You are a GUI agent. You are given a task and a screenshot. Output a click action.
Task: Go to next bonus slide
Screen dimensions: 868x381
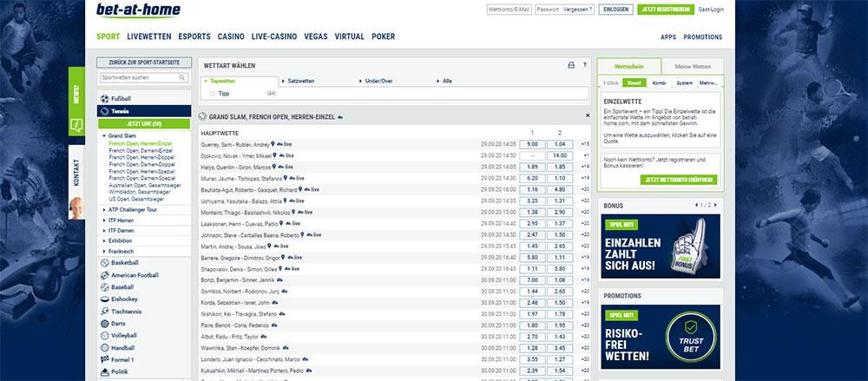click(715, 206)
